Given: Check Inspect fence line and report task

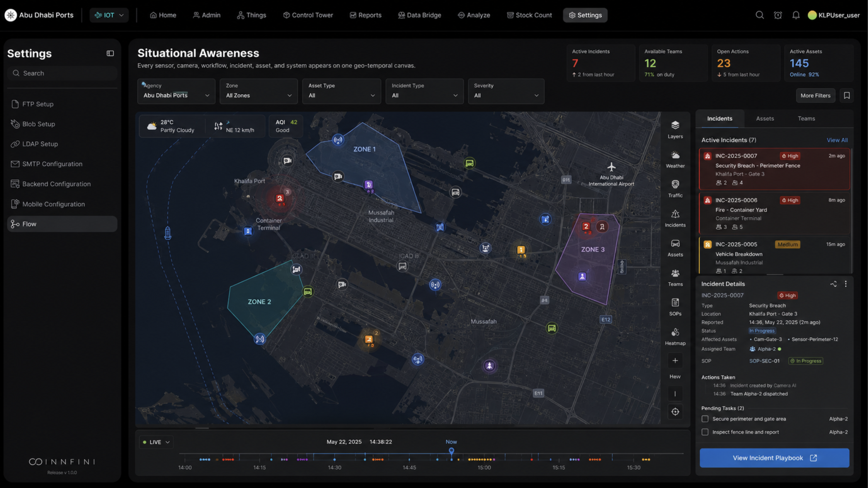Looking at the screenshot, I should click(705, 432).
